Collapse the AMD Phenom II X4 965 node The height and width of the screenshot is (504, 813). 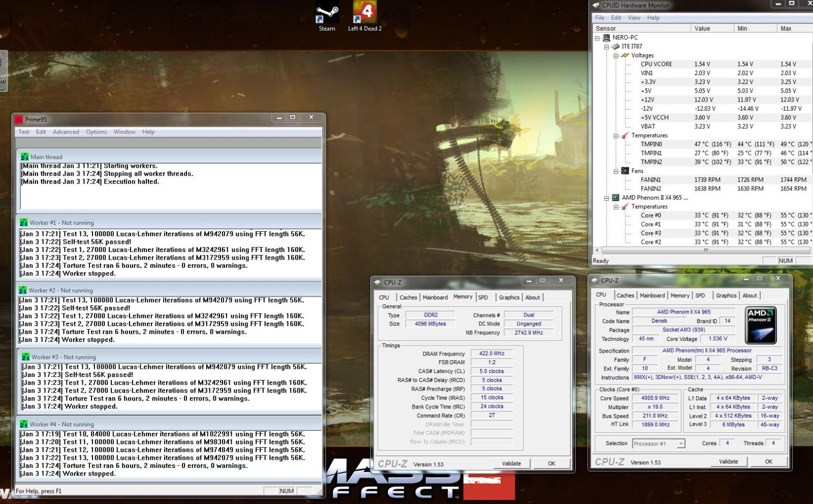pyautogui.click(x=607, y=198)
